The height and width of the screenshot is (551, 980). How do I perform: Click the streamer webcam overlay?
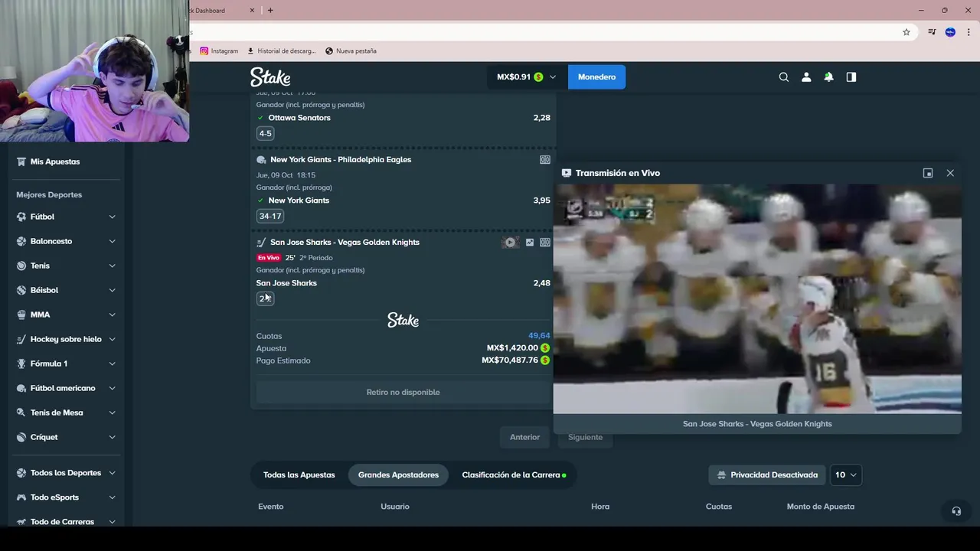click(x=94, y=70)
